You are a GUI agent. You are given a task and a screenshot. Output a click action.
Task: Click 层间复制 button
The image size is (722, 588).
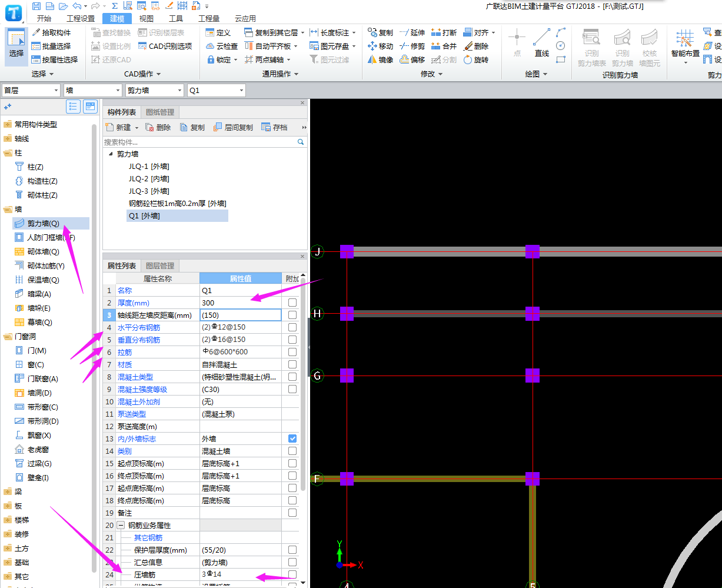[x=232, y=127]
